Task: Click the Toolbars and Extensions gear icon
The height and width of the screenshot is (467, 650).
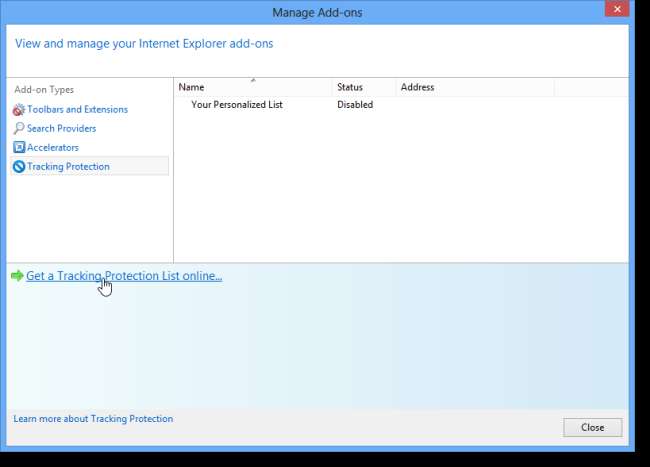Action: (19, 110)
